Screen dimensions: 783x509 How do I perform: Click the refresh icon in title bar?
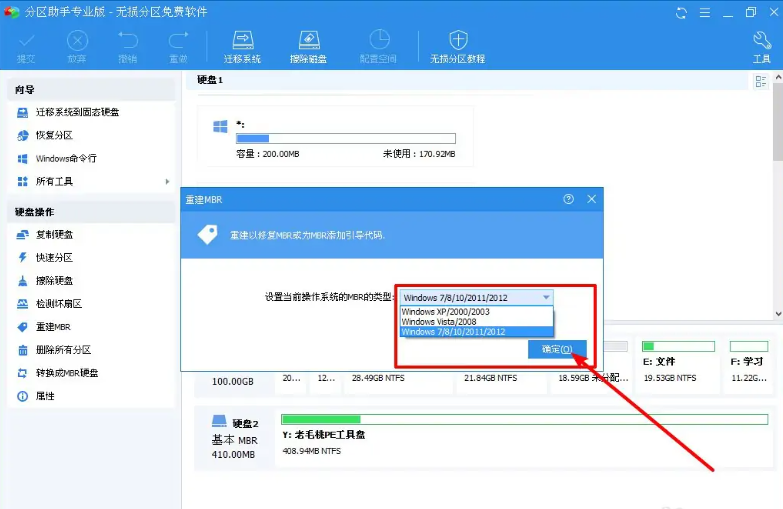[x=681, y=12]
